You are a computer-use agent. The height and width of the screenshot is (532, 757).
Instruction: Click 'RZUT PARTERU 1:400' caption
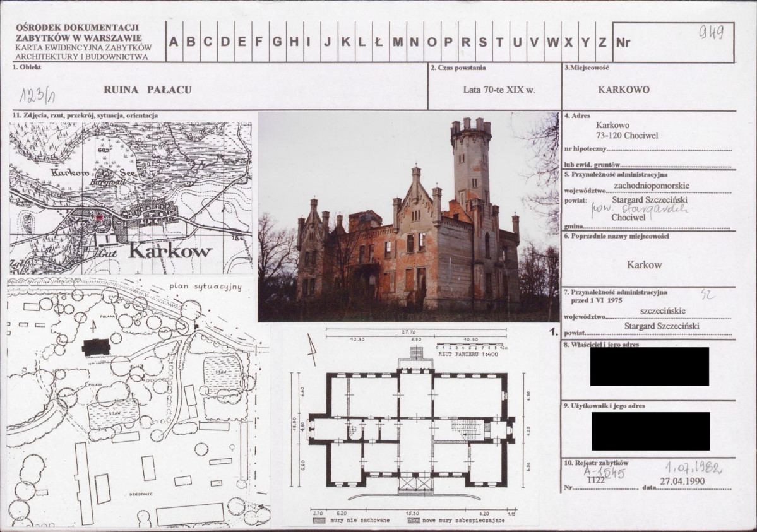point(468,354)
